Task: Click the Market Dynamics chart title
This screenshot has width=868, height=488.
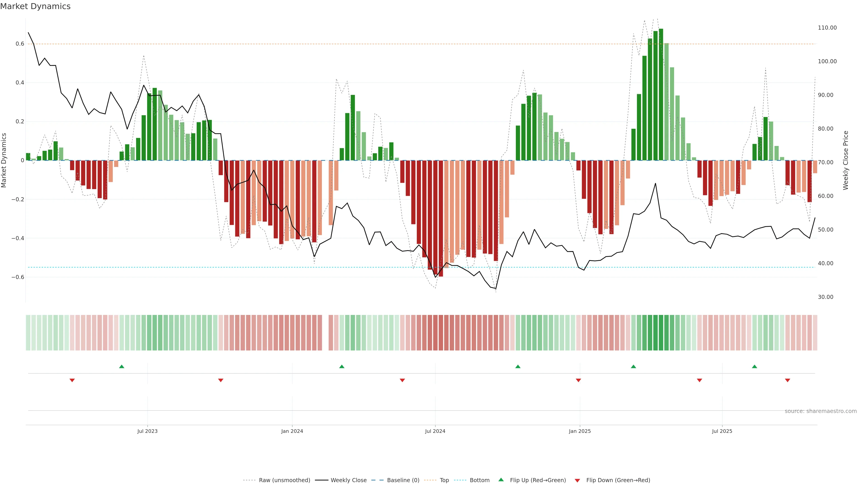Action: point(35,6)
